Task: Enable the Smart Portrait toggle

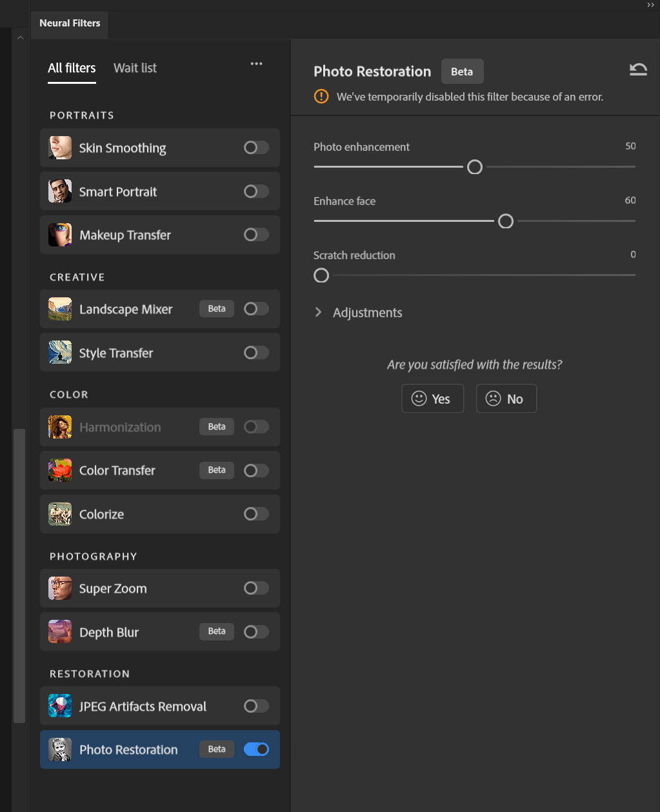Action: pos(256,192)
